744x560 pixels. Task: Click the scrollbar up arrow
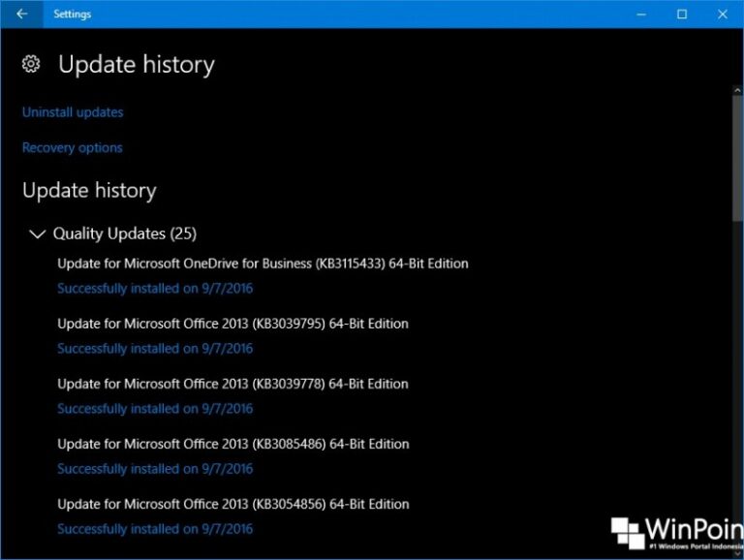click(738, 90)
